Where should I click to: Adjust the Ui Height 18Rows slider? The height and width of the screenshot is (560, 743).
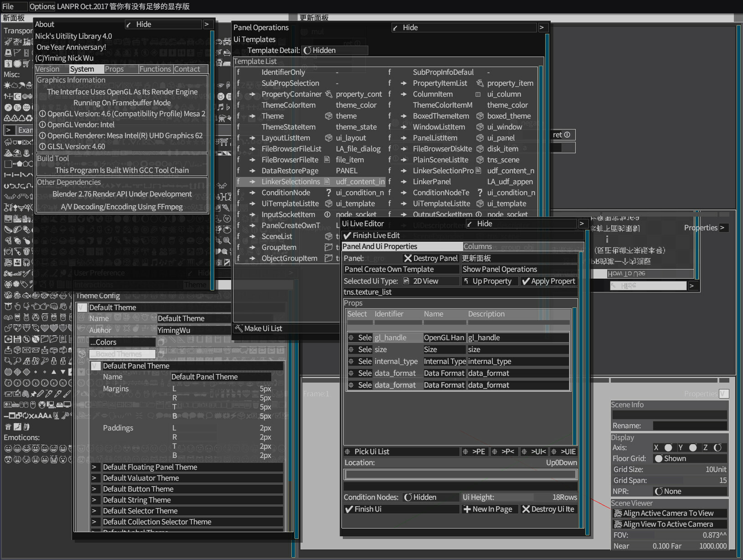coord(520,497)
